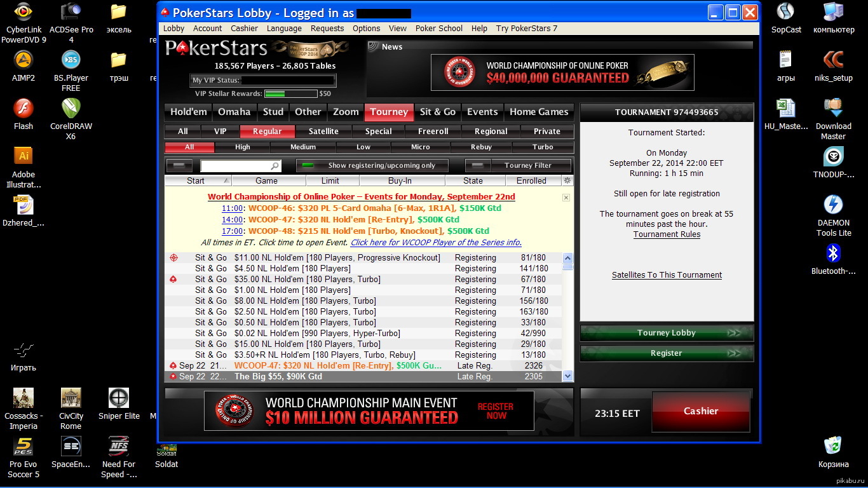
Task: Toggle the Tourney Filter switch
Action: 518,165
